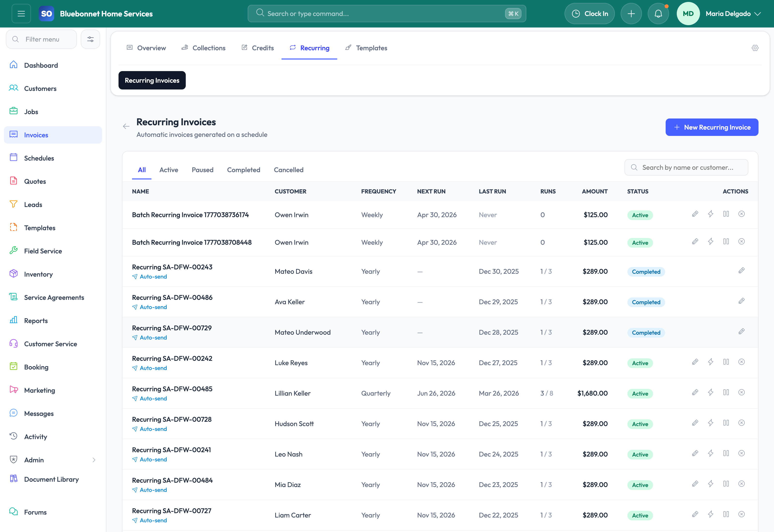Run Batch Recurring Invoice 1777038708448 now
The height and width of the screenshot is (532, 774).
(710, 242)
